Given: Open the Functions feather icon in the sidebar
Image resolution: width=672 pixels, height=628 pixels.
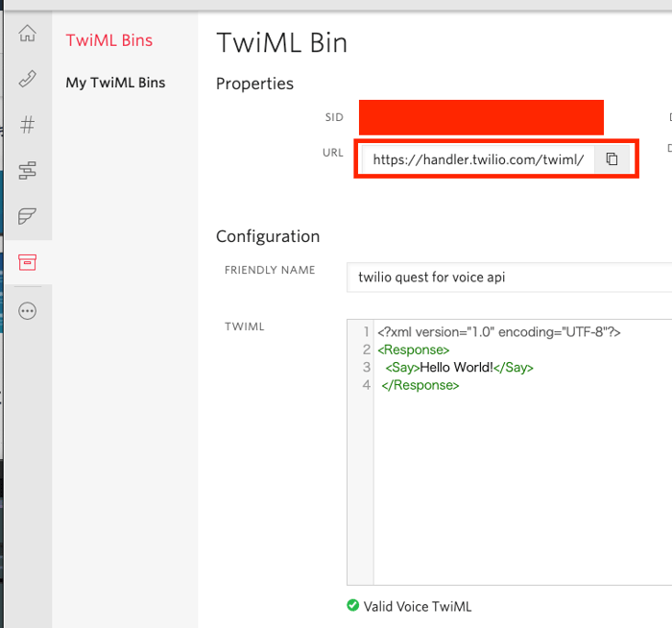Looking at the screenshot, I should pos(28,216).
